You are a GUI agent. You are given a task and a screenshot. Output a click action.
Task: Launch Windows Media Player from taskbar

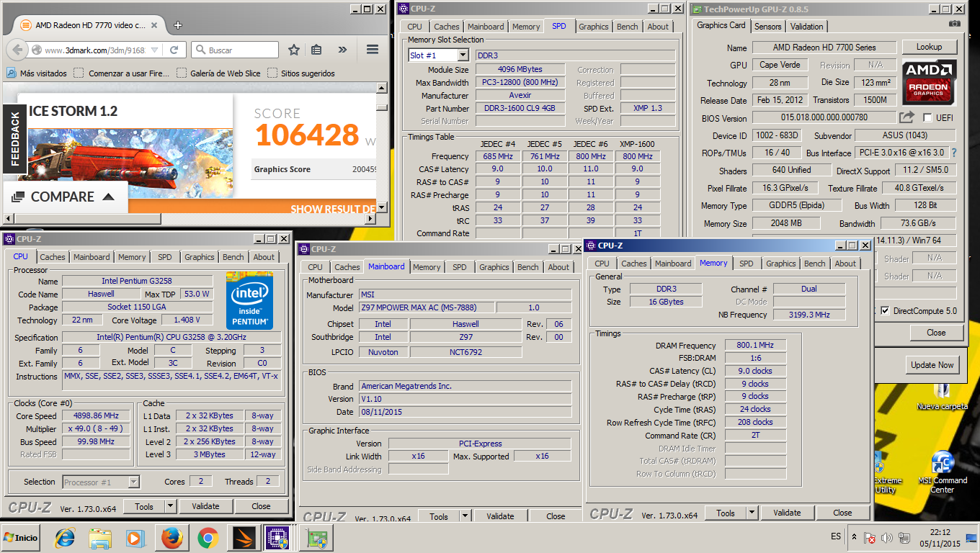135,538
